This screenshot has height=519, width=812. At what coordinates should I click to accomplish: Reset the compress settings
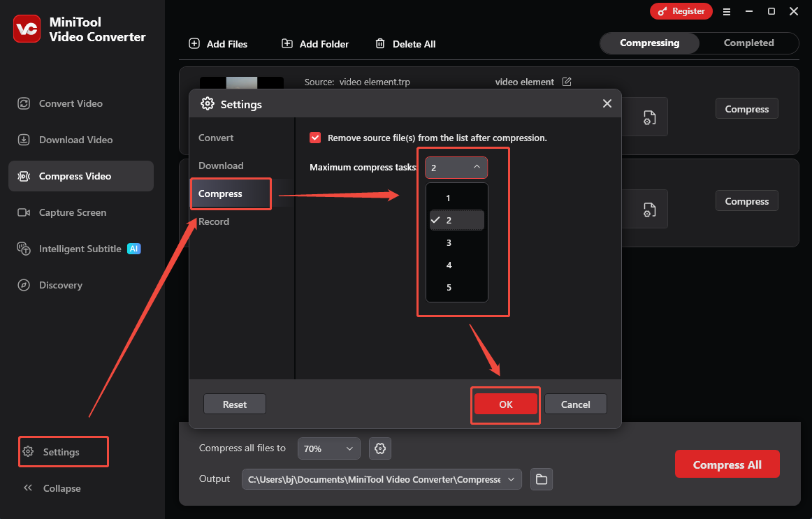coord(234,404)
